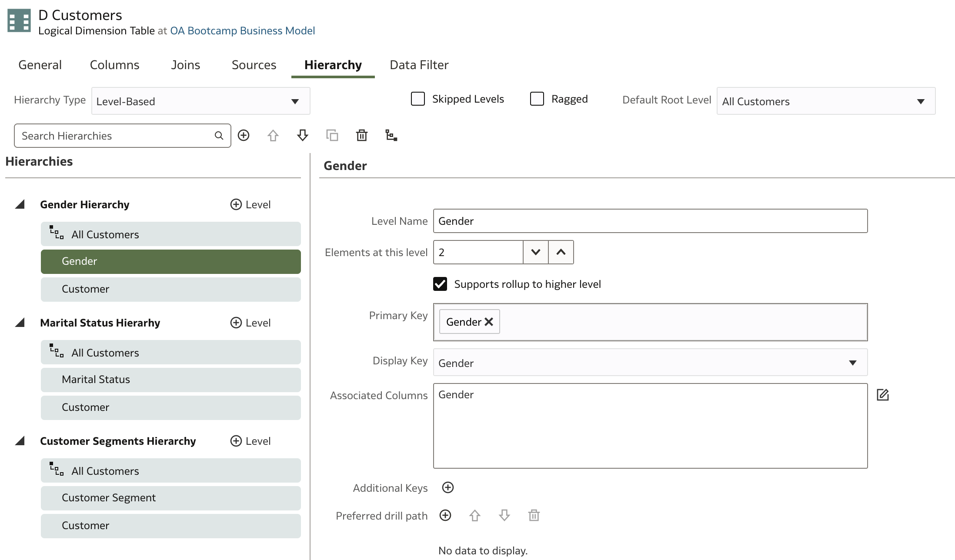This screenshot has height=560, width=955.
Task: Open the Joins tab
Action: [x=186, y=65]
